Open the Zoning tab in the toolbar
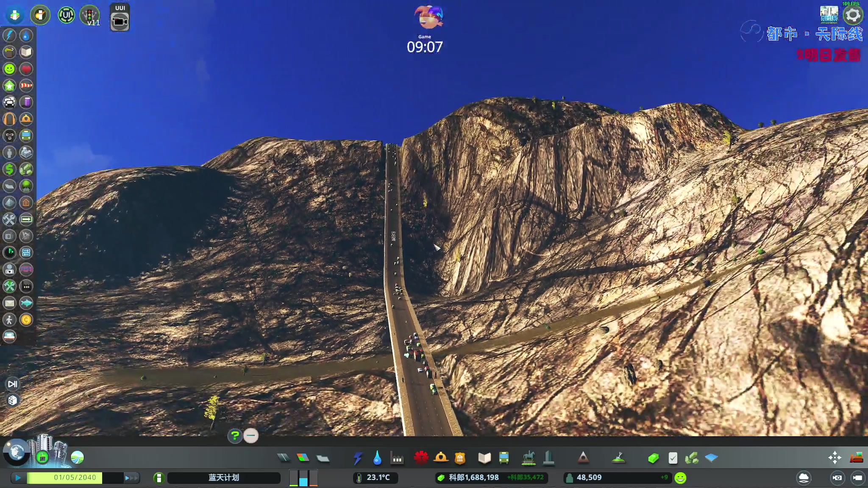868x488 pixels. click(x=303, y=458)
